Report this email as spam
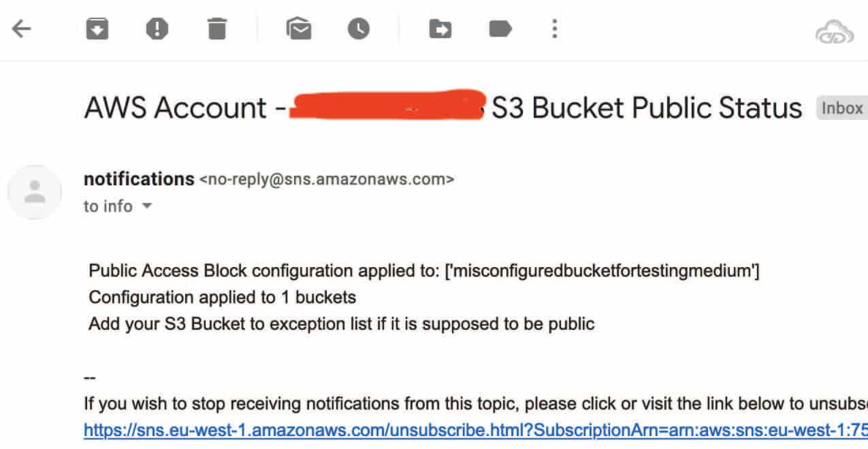 (157, 29)
